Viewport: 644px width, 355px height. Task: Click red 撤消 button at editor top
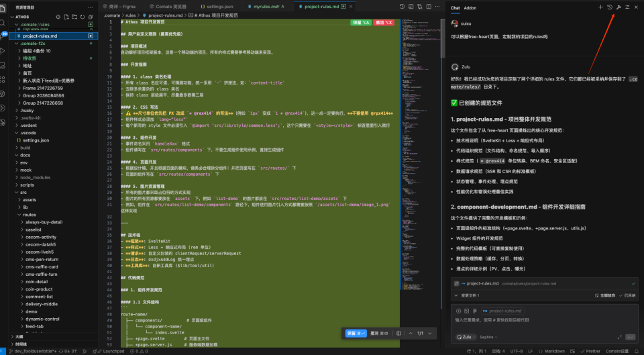click(x=384, y=23)
